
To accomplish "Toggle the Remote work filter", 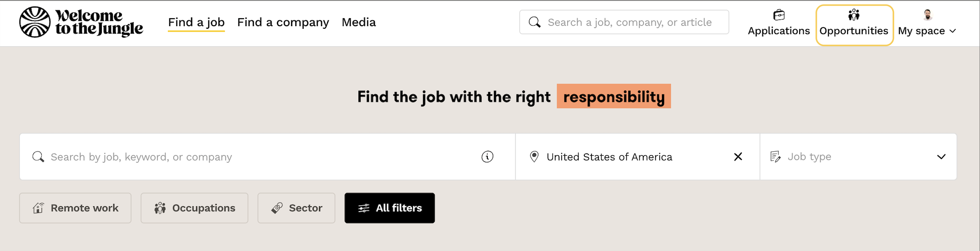I will pyautogui.click(x=75, y=208).
